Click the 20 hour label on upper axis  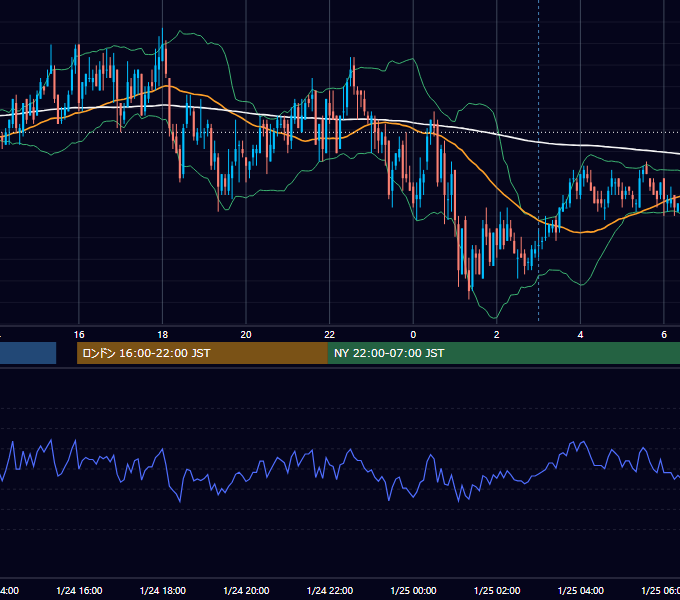coord(246,334)
